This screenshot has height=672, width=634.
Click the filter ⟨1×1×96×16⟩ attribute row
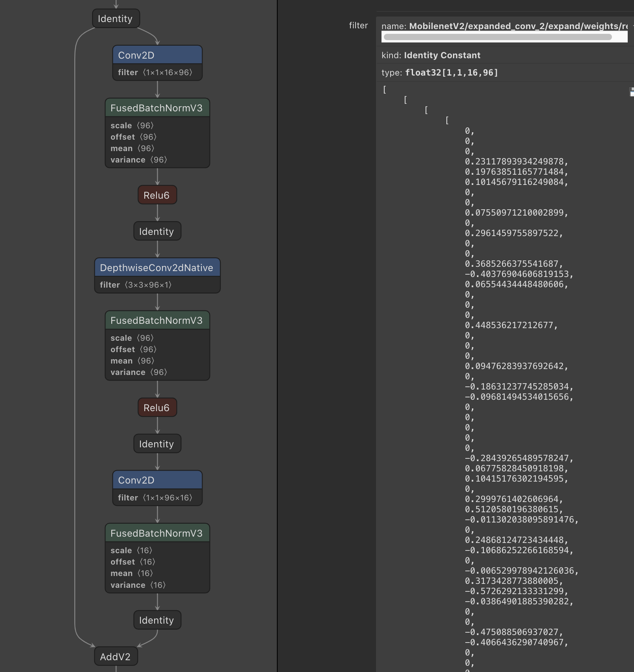(x=157, y=498)
